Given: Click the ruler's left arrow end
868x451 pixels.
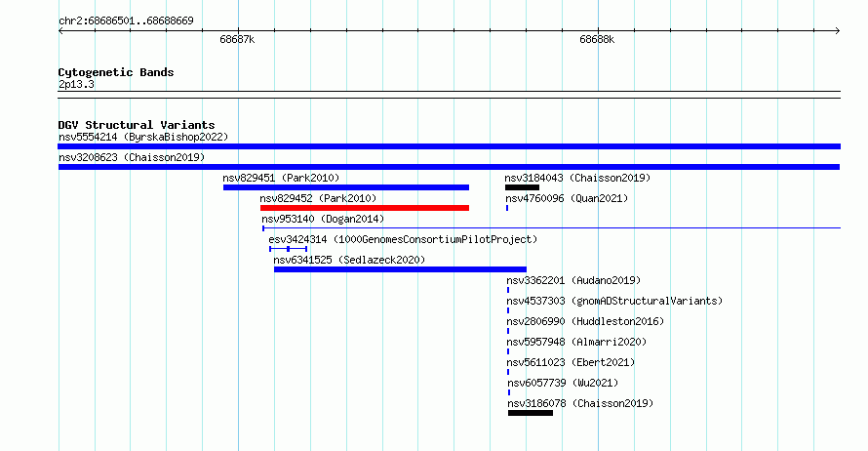Looking at the screenshot, I should (60, 30).
